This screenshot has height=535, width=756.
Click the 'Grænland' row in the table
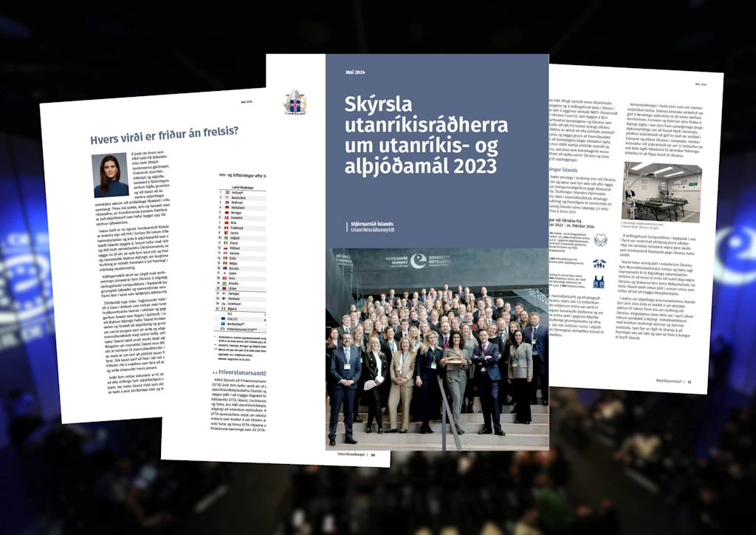coord(241,304)
